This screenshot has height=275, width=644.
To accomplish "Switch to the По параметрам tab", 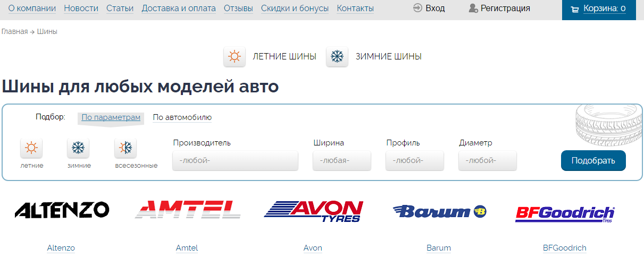I will pyautogui.click(x=111, y=117).
